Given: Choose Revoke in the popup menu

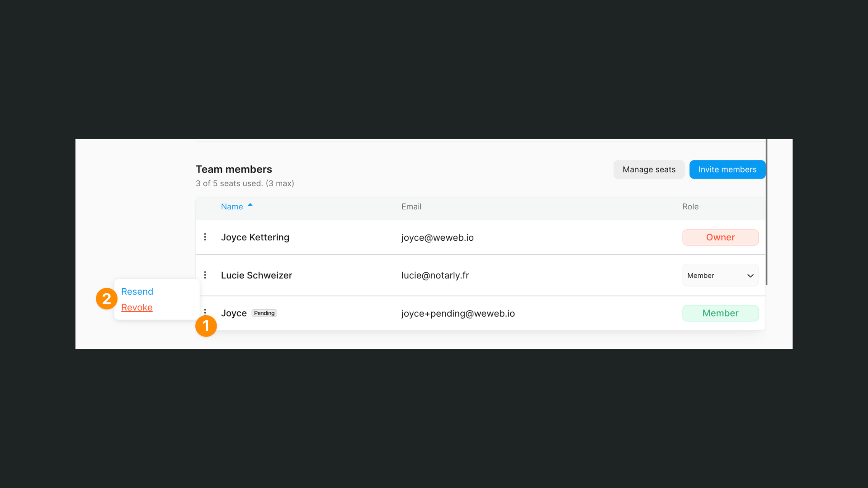Looking at the screenshot, I should tap(137, 307).
